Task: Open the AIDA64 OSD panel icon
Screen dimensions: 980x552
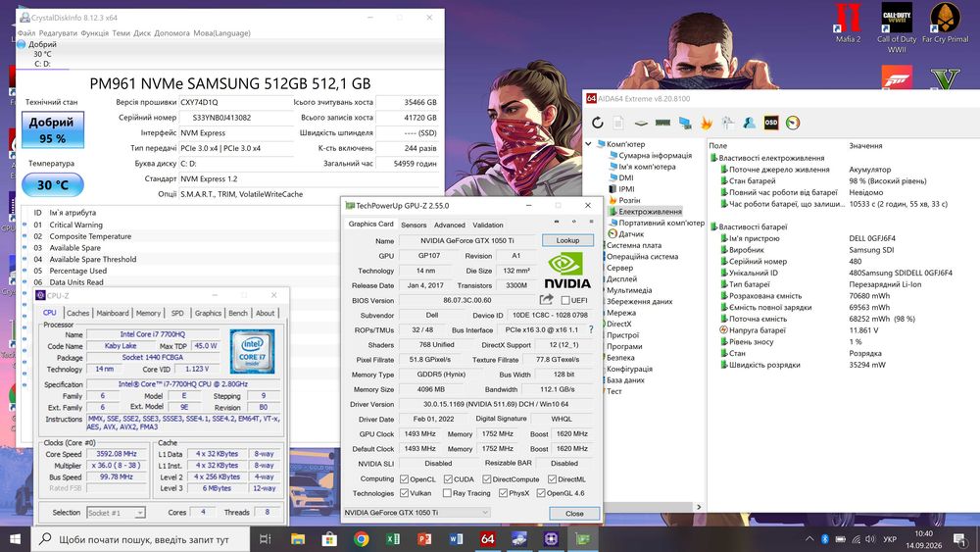Action: pos(771,124)
